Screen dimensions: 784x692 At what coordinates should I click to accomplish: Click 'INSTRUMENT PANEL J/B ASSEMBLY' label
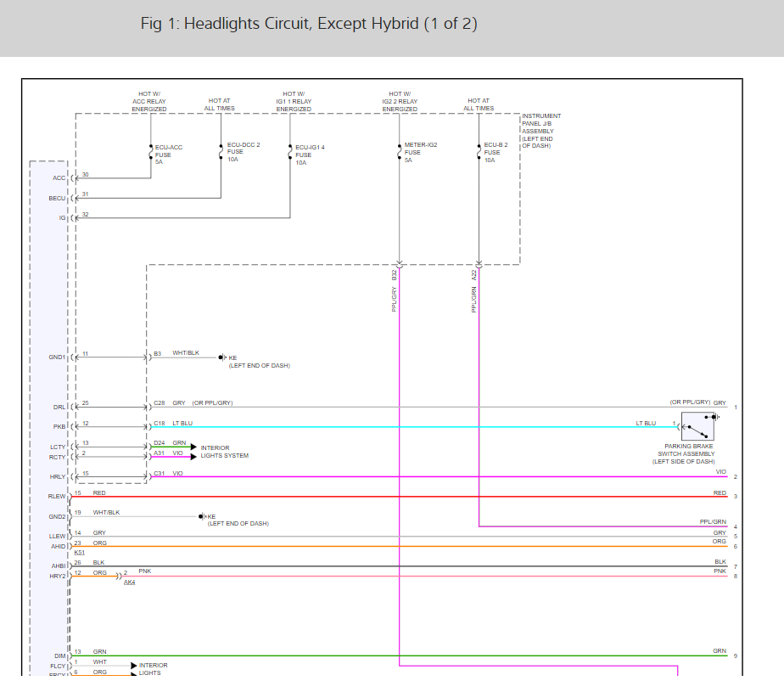[541, 131]
